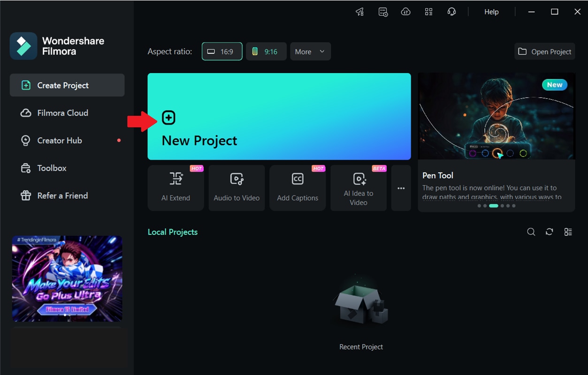Select the last banner carousel dot

point(514,206)
